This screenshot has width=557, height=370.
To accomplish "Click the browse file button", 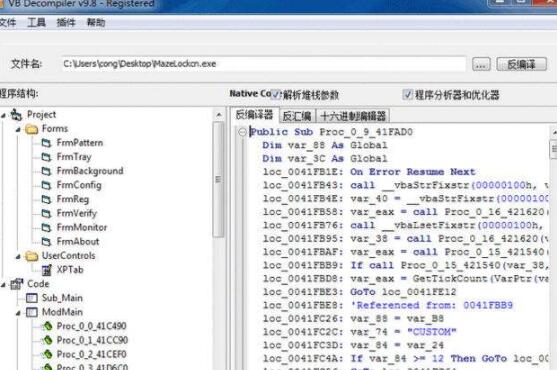I will [x=481, y=64].
